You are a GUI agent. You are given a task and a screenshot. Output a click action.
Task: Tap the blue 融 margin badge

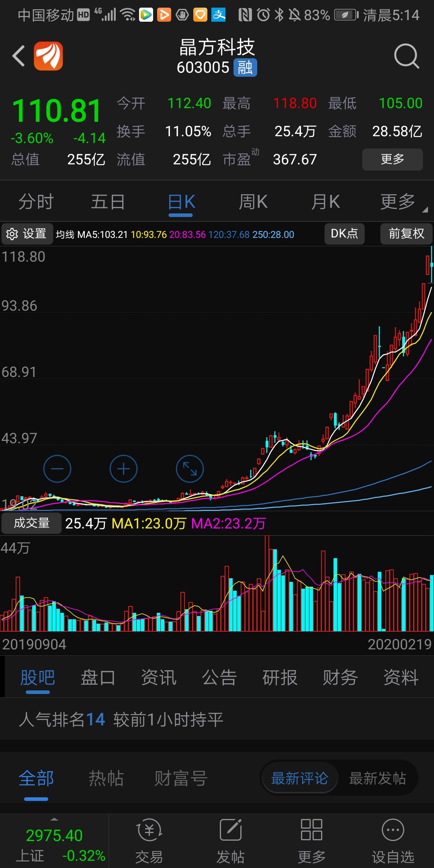[x=245, y=68]
